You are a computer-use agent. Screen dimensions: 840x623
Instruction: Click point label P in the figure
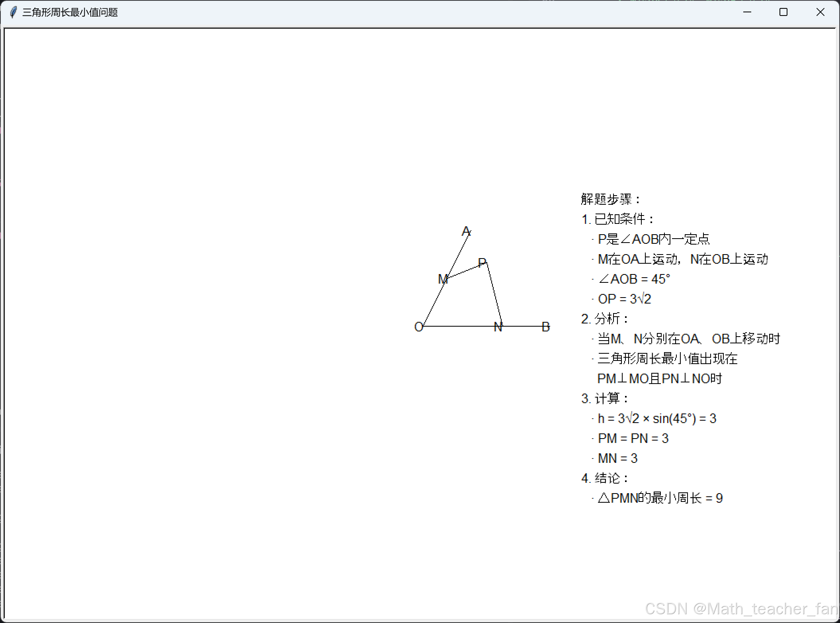(482, 263)
